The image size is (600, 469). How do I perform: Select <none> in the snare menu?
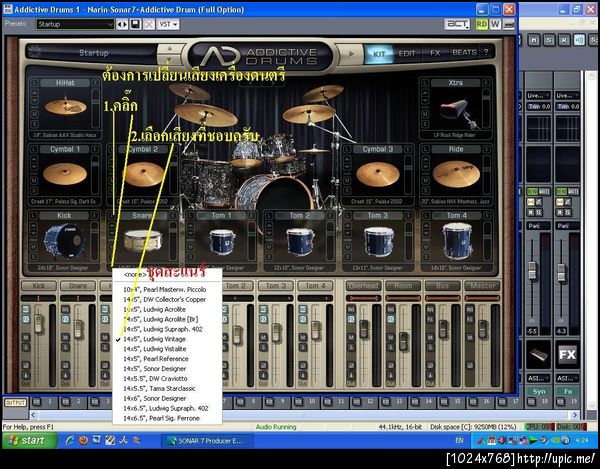pos(167,274)
